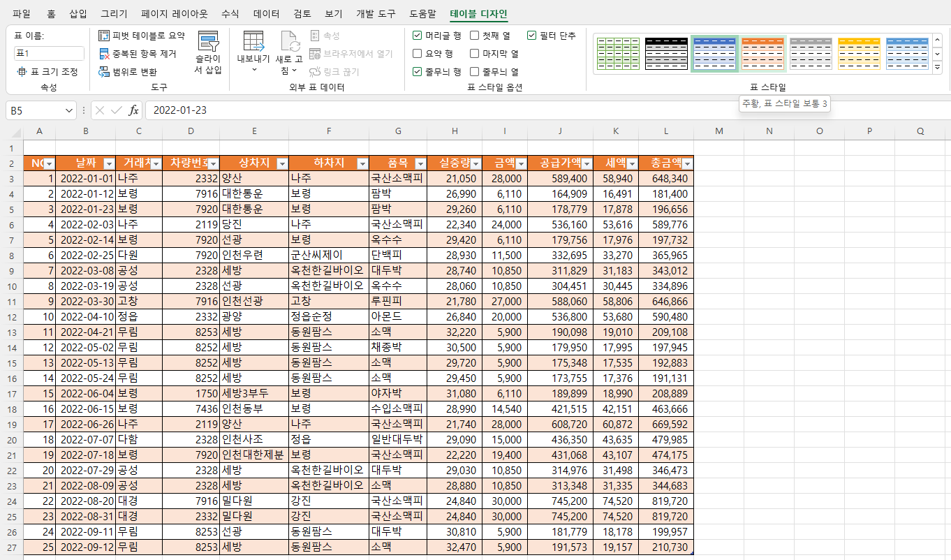Click cell containing 세방3부두

[254, 393]
